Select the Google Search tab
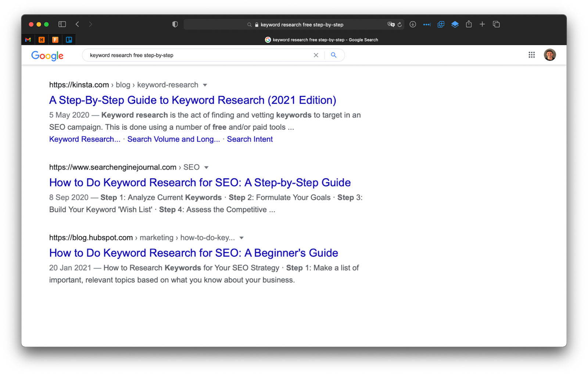This screenshot has height=375, width=588. 321,40
